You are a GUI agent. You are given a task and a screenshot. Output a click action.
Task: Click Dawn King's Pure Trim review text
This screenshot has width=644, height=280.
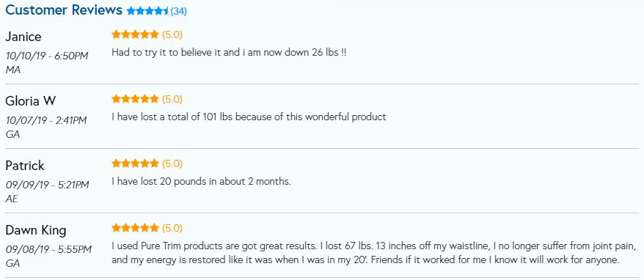coord(375,253)
